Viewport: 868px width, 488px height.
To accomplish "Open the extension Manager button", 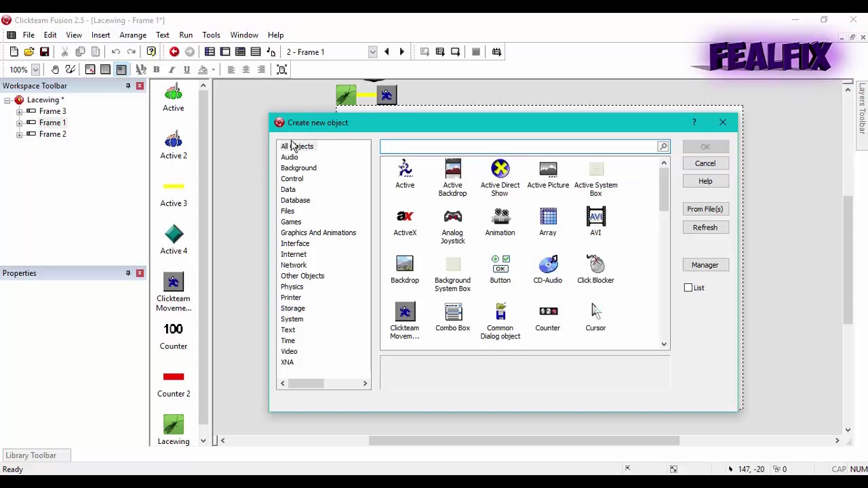I will (705, 265).
